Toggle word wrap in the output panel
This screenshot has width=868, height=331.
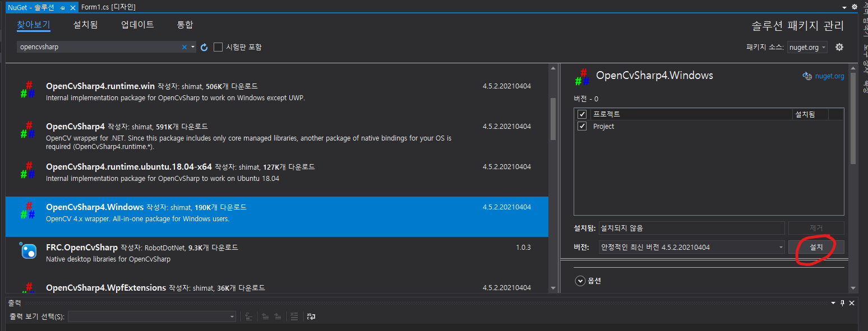(x=311, y=316)
